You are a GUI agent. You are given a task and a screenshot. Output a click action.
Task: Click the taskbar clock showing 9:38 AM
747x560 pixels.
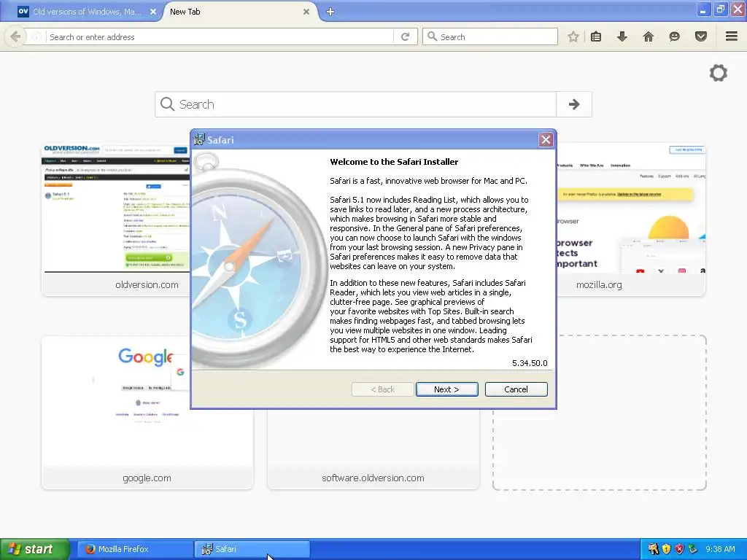(x=720, y=549)
